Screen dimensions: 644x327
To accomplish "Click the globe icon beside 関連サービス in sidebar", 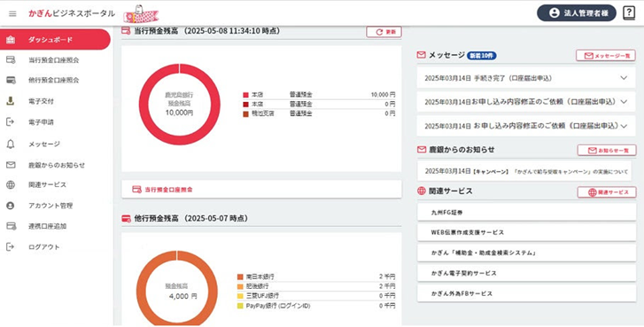I will click(11, 185).
